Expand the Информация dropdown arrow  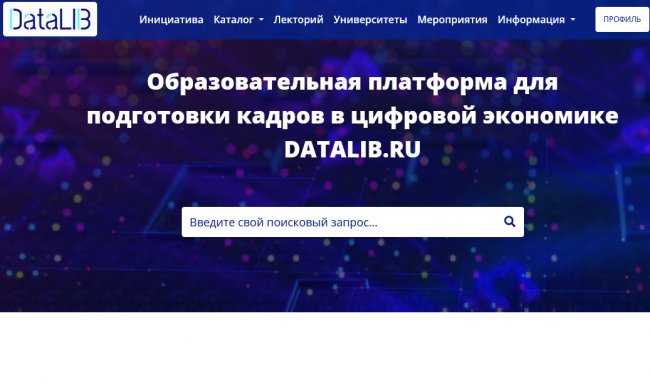(x=573, y=19)
